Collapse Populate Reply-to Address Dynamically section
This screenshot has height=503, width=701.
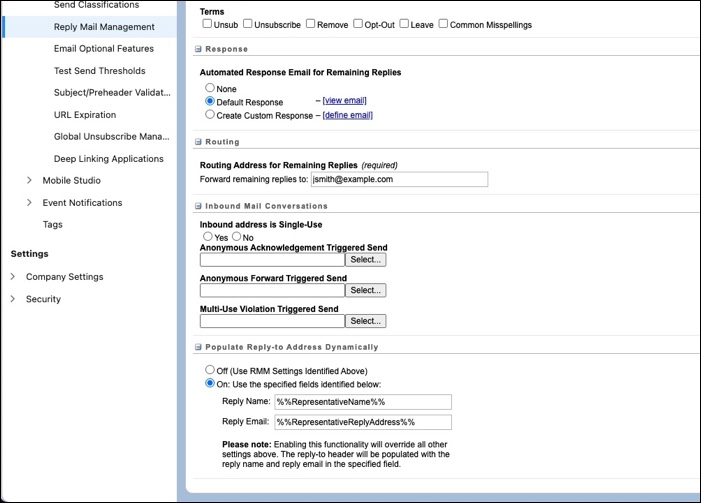tap(198, 347)
